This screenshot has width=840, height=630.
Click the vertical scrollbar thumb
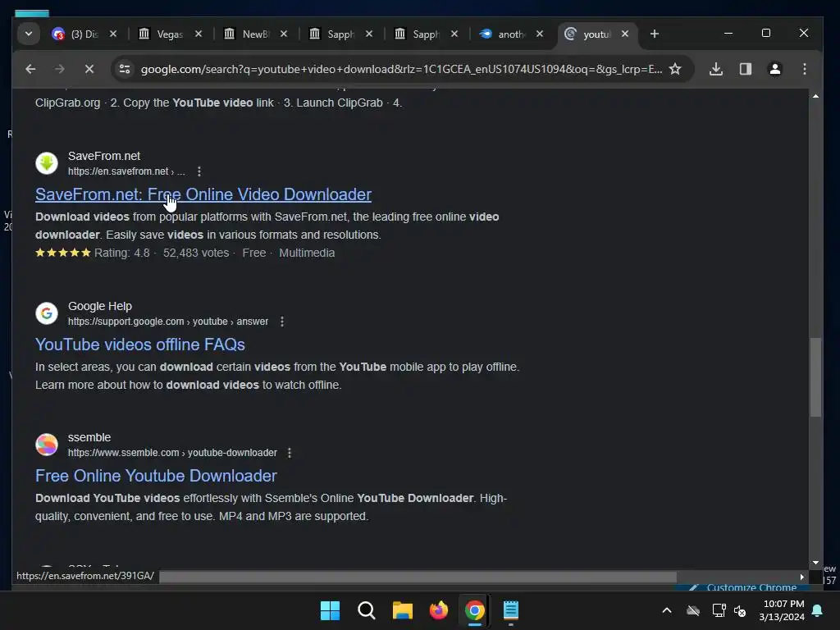815,377
